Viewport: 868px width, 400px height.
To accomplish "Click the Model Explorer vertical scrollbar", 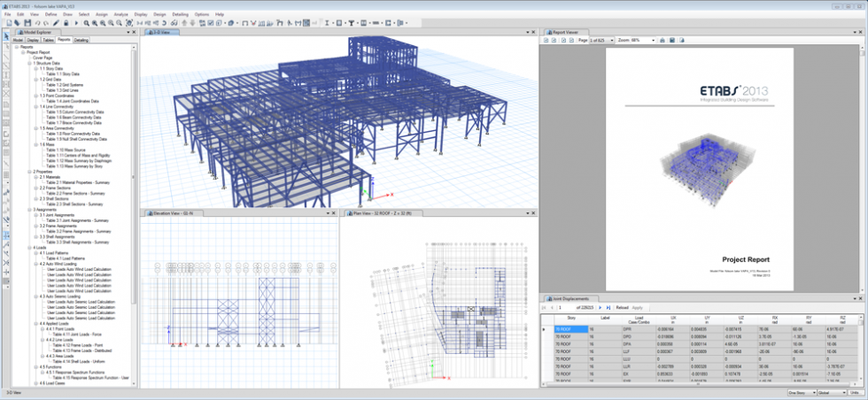I will point(135,177).
